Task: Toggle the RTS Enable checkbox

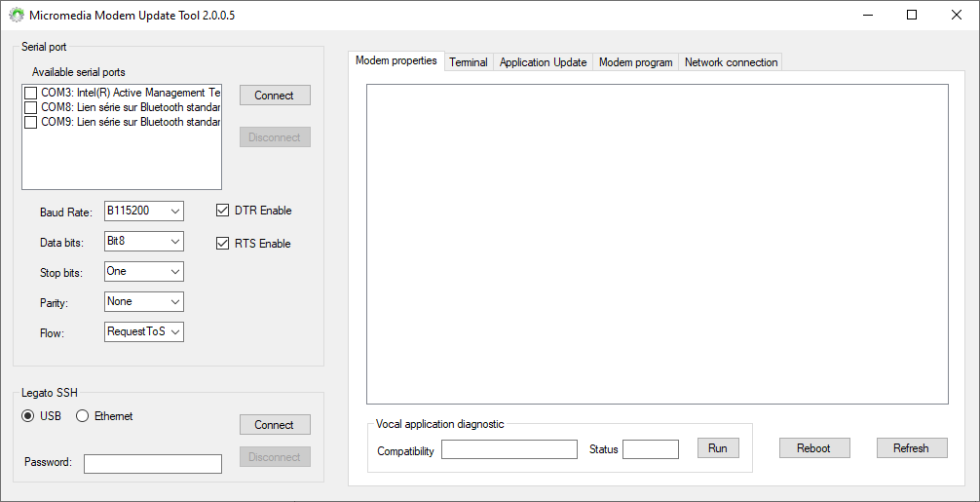Action: [x=223, y=244]
